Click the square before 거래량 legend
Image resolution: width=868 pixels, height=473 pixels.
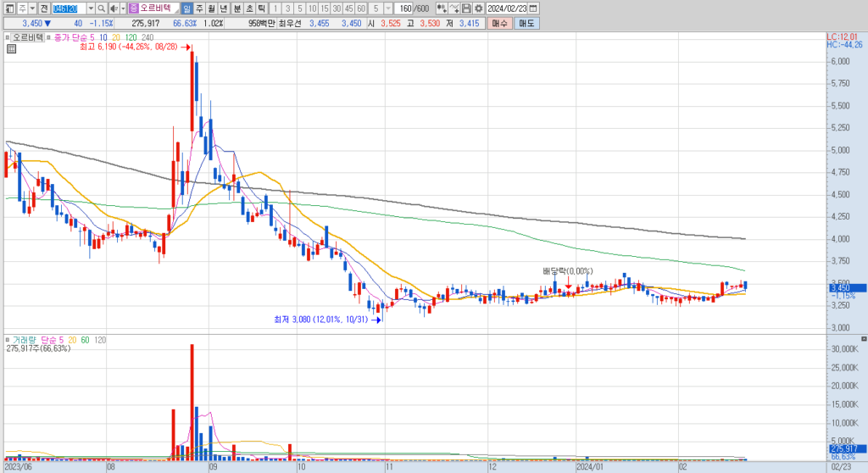point(7,340)
